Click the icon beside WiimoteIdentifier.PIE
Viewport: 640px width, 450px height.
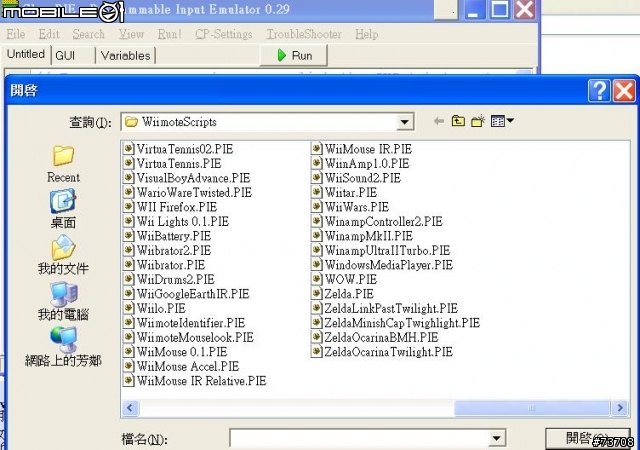pyautogui.click(x=129, y=323)
